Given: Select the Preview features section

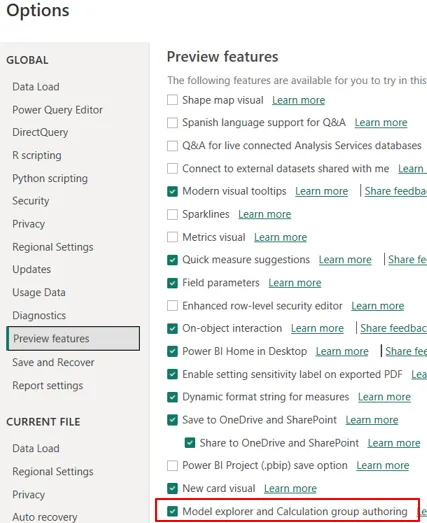Looking at the screenshot, I should [73, 339].
